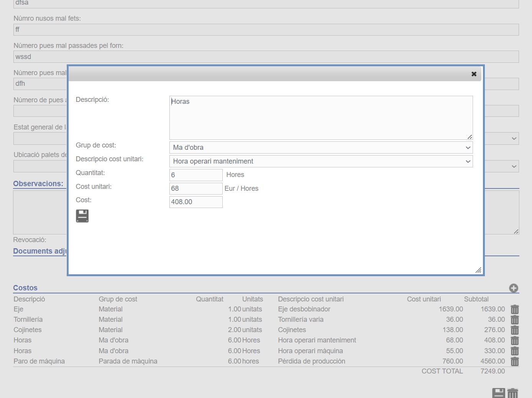Viewport: 532px width, 398px height.
Task: Open the Grup de cost dropdown
Action: coord(321,147)
